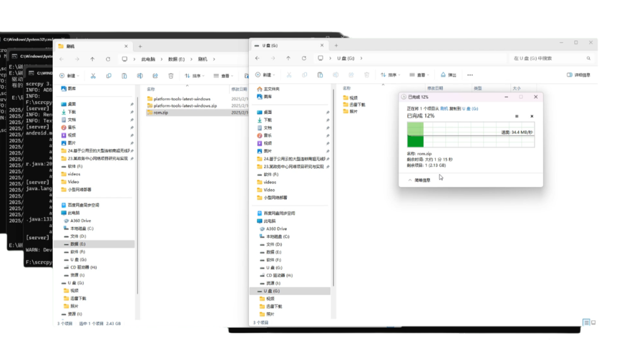Cancel the file copy in progress dialog
The image size is (644, 353).
point(532,116)
